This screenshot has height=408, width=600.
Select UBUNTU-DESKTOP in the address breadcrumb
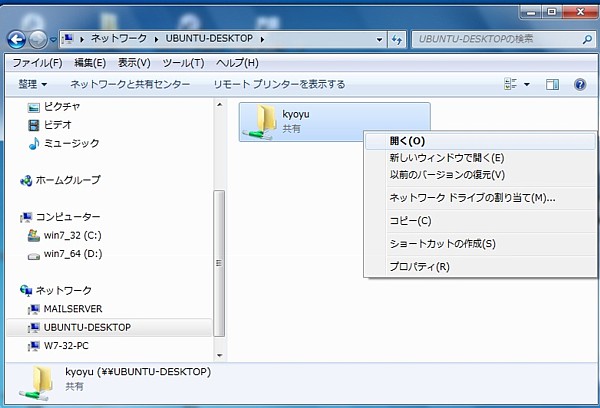[x=209, y=38]
